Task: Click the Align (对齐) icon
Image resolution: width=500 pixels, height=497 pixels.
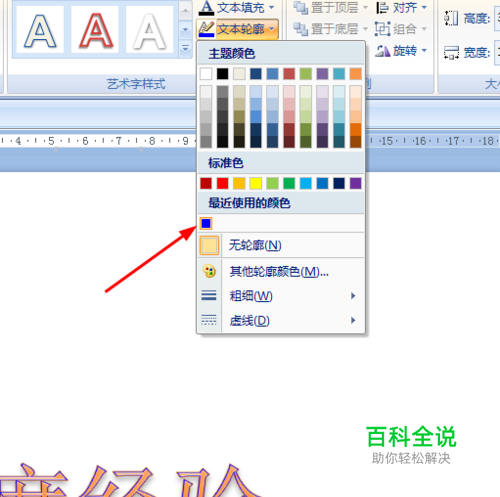Action: point(382,7)
